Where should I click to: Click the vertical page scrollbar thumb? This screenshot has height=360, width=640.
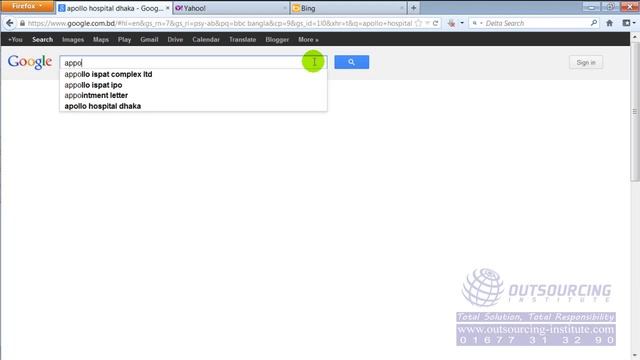coord(635,111)
